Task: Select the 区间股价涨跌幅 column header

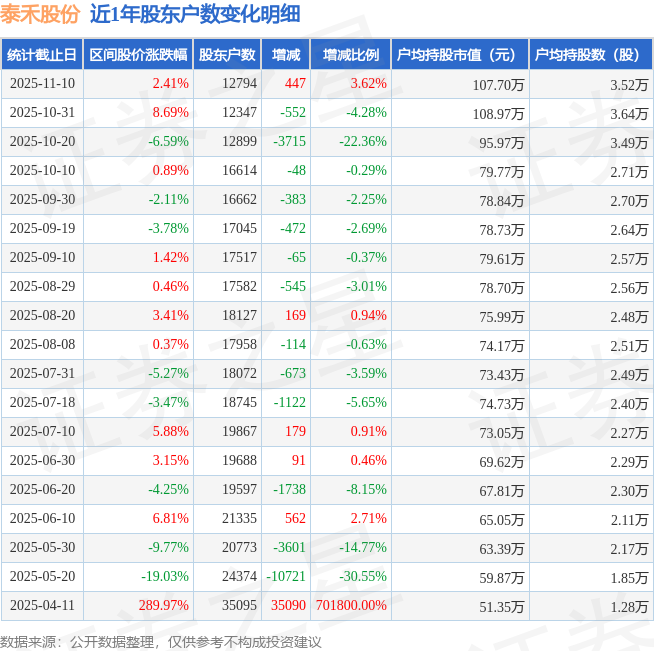Action: pyautogui.click(x=138, y=55)
